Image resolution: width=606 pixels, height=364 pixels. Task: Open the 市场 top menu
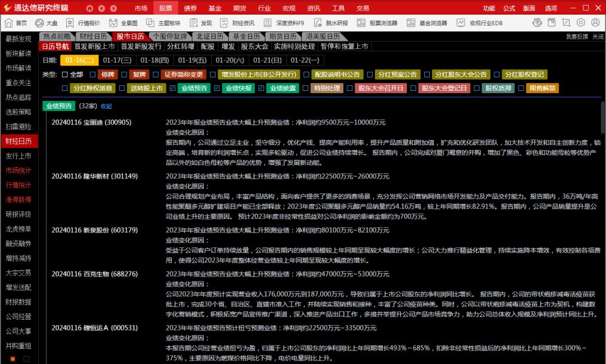(141, 8)
